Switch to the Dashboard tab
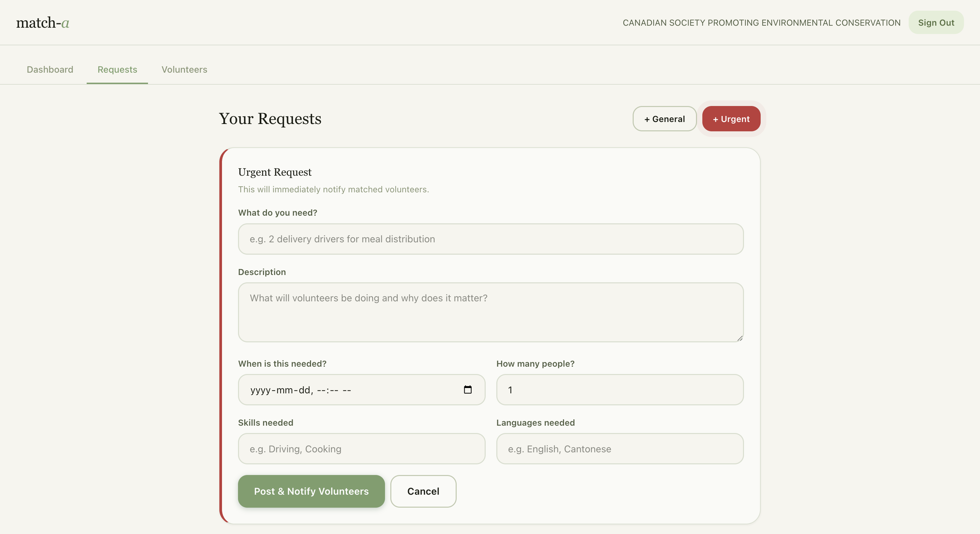980x534 pixels. 50,70
